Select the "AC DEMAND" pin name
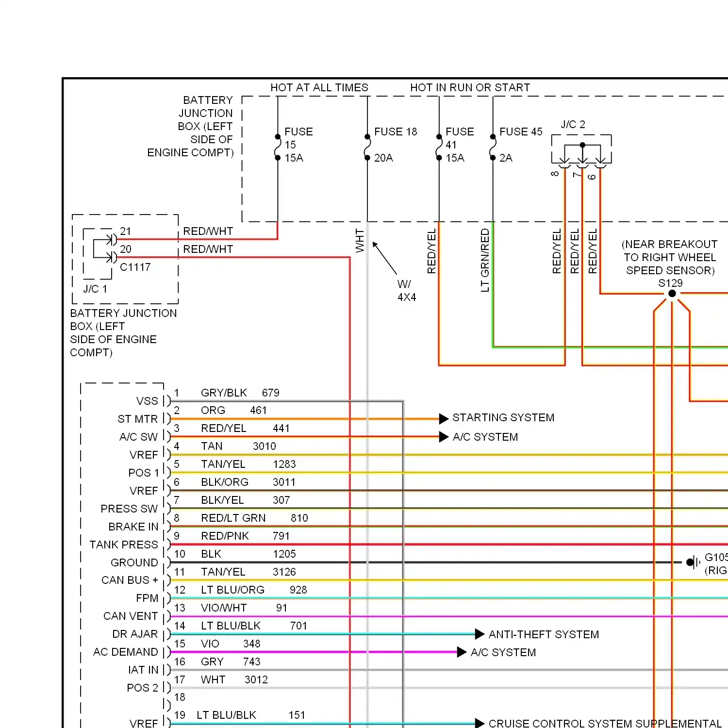728x728 pixels. point(126,652)
